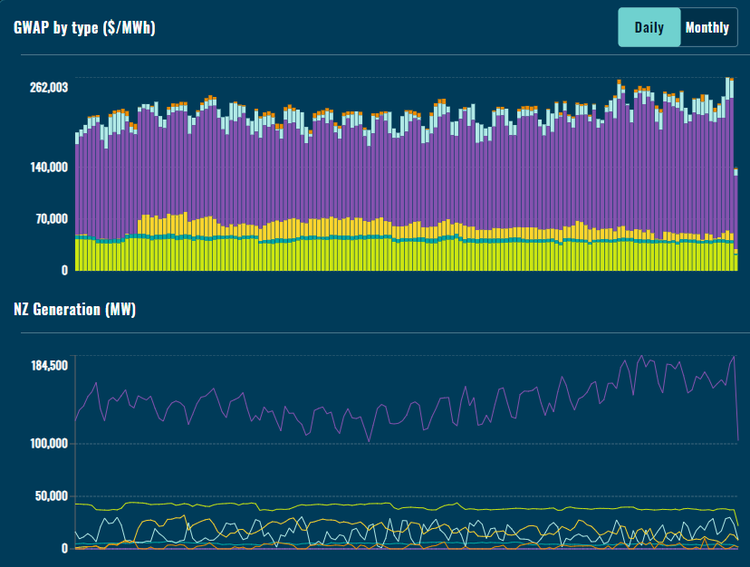Click the zero label on NZ Generation axis
This screenshot has height=567, width=750.
(x=64, y=548)
